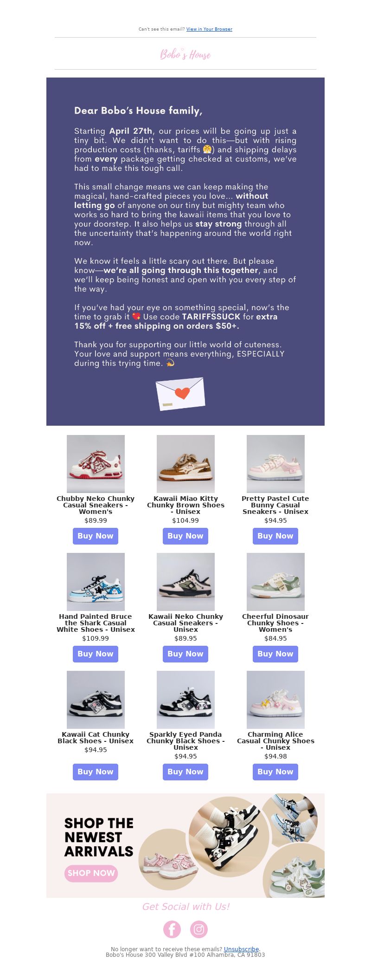Open the Kawaii Cat Chunky Black Shoes image
The height and width of the screenshot is (980, 371).
click(x=96, y=700)
